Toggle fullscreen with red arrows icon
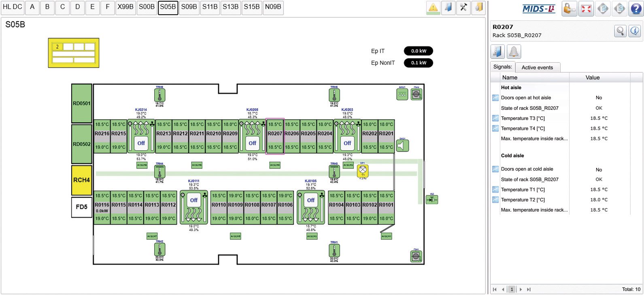Screen dimensions: 644x295 point(586,9)
